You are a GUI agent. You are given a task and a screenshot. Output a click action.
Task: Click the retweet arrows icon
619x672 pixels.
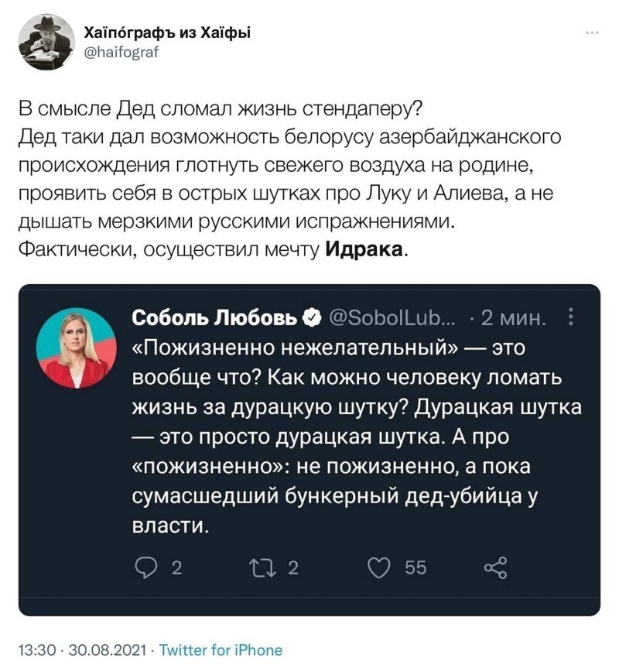[x=262, y=567]
